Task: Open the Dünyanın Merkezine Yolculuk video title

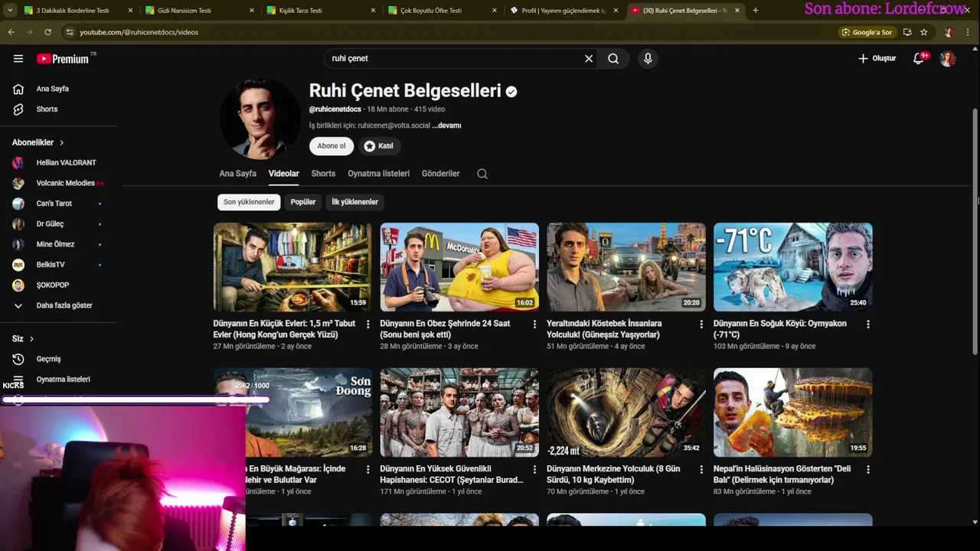Action: pyautogui.click(x=613, y=474)
